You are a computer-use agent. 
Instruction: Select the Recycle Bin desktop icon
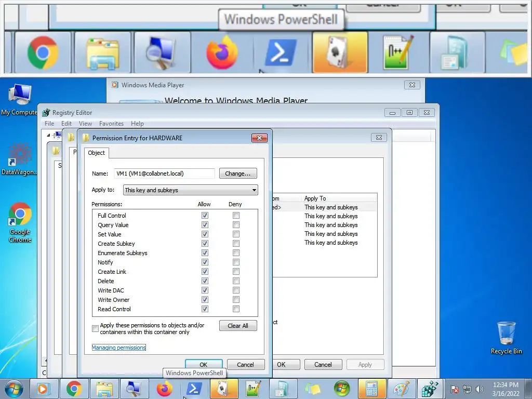click(x=506, y=338)
